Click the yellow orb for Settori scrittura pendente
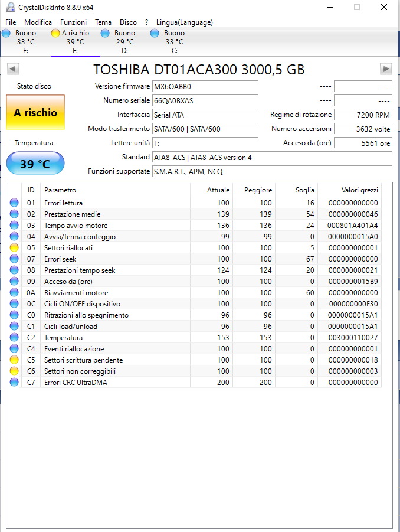 point(14,360)
